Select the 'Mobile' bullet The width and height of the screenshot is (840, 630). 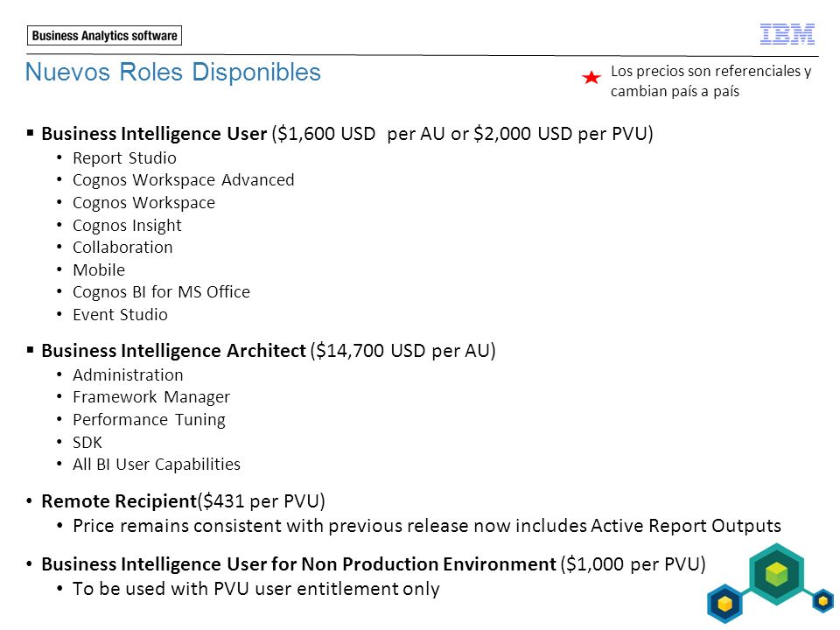pyautogui.click(x=99, y=269)
